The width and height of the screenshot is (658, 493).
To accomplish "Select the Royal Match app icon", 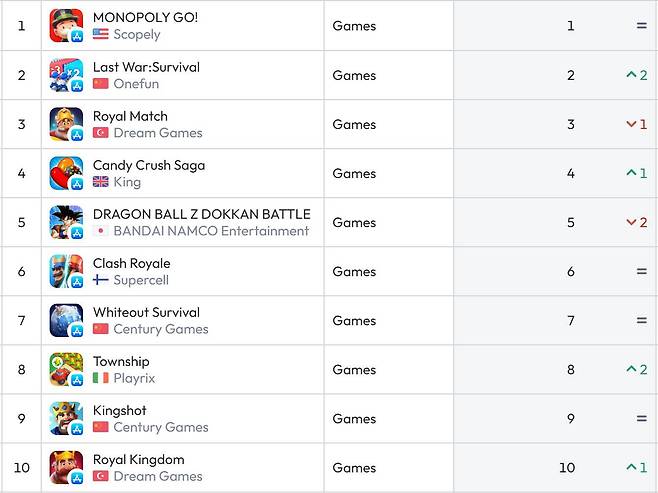I will [66, 124].
